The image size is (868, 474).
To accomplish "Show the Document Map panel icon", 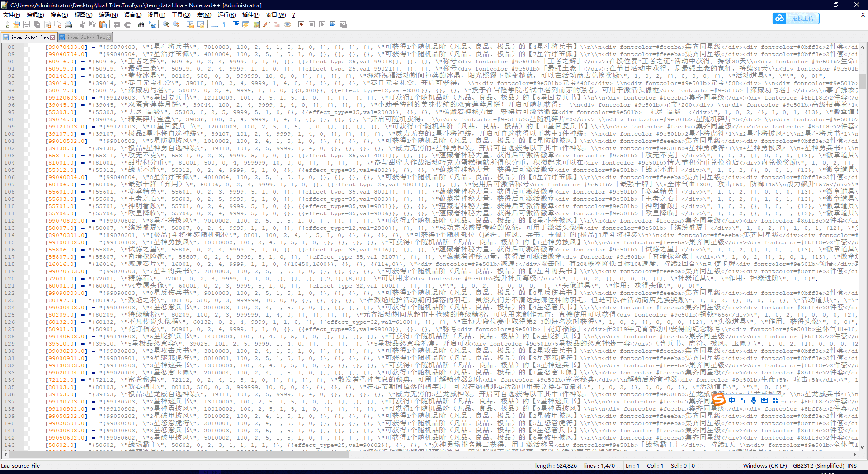I will point(256,24).
